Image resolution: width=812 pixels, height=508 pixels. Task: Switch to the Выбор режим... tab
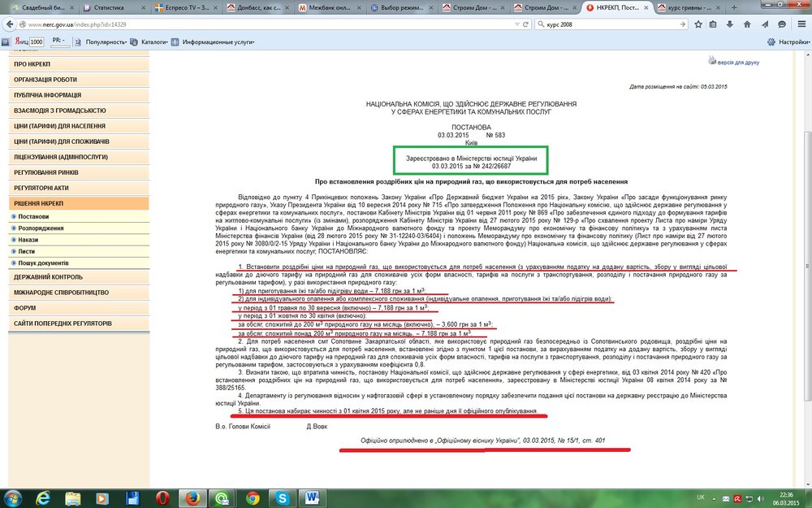(401, 8)
